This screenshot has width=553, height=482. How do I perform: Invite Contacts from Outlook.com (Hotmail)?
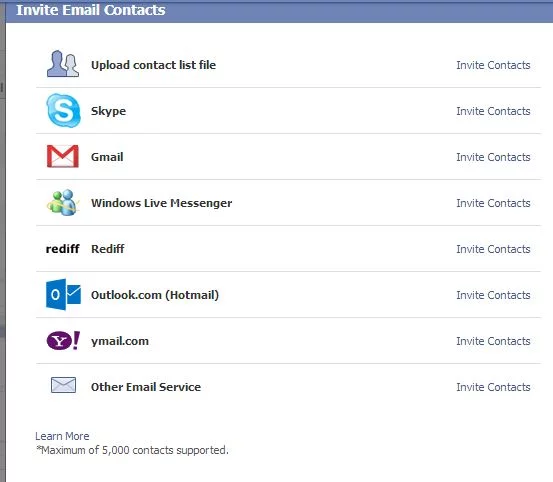tap(493, 295)
